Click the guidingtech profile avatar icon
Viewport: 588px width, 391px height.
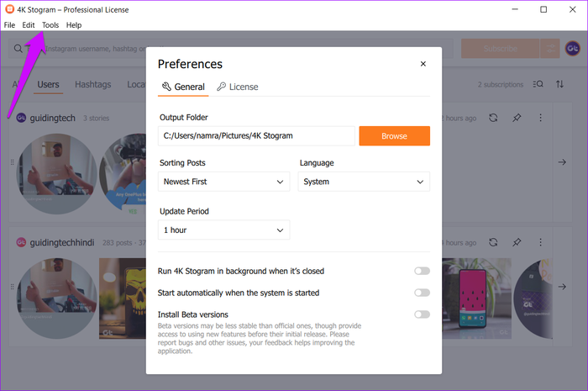[x=21, y=118]
